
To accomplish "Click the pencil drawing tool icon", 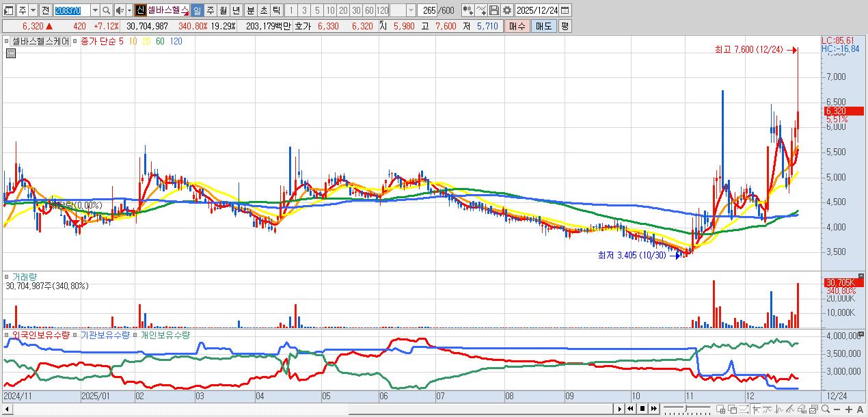I will pos(789,409).
